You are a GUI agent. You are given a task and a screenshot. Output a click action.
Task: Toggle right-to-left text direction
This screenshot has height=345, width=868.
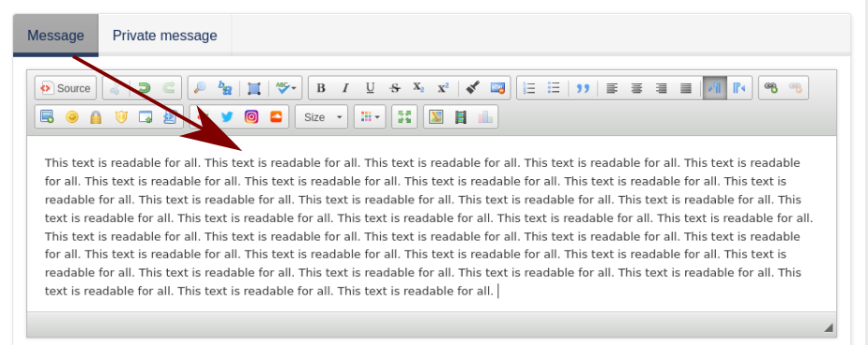(x=739, y=88)
